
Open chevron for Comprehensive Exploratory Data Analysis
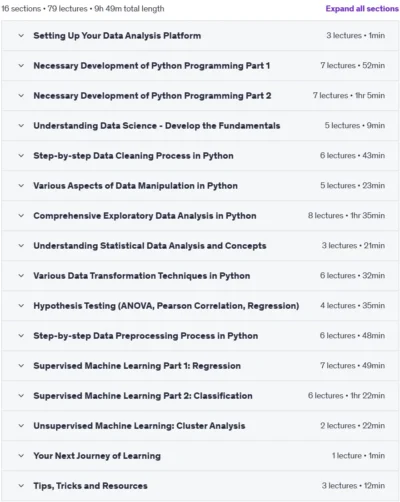pyautogui.click(x=21, y=215)
